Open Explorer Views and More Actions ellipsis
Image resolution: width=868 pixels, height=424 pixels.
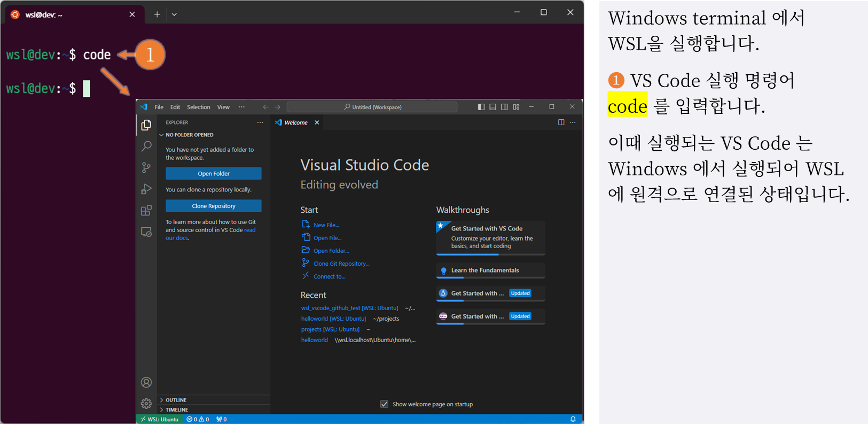click(x=260, y=122)
